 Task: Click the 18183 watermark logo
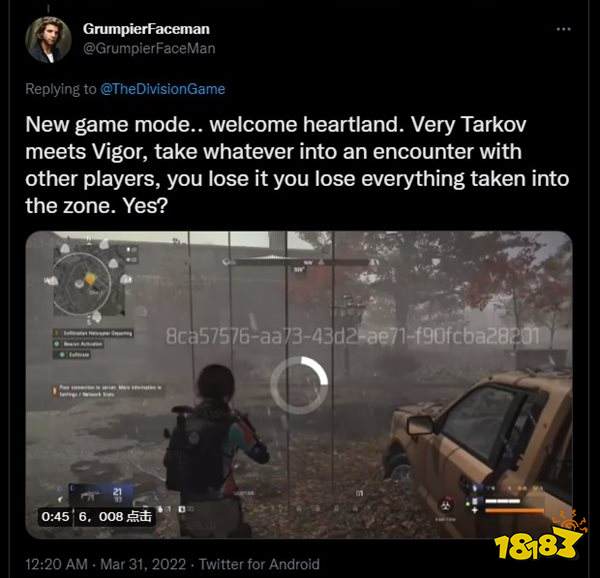point(539,537)
